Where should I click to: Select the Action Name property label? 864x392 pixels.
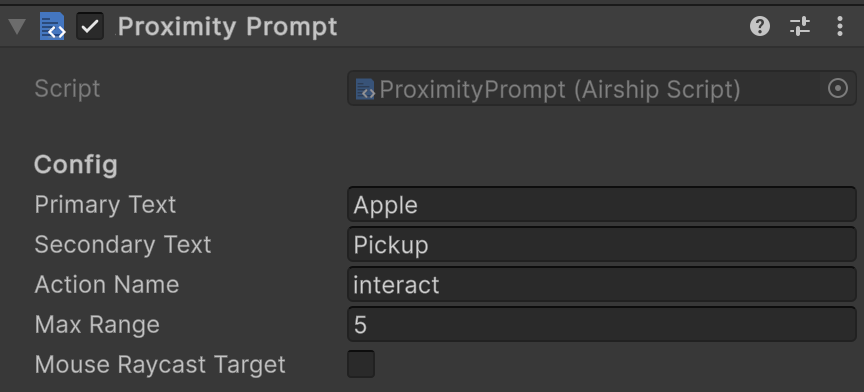[x=107, y=284]
